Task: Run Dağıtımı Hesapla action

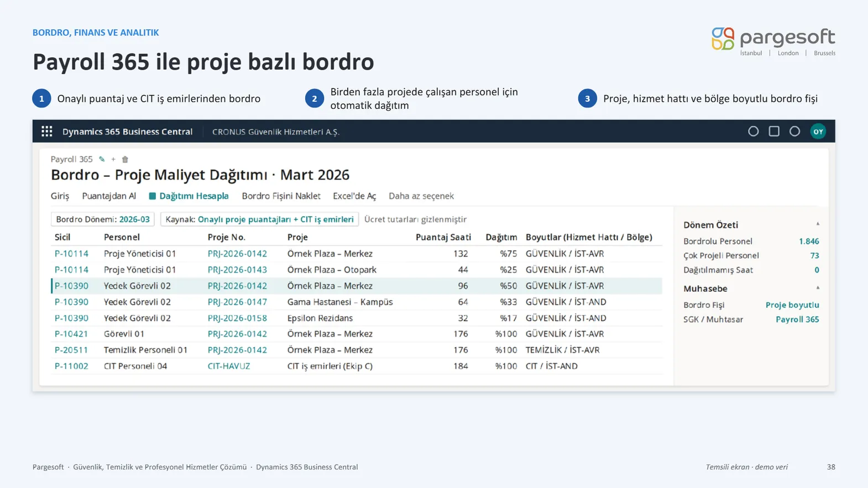Action: point(189,196)
